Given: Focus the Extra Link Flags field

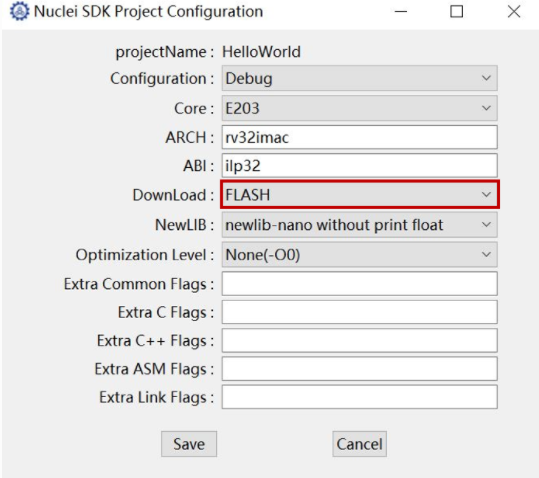Looking at the screenshot, I should point(360,397).
